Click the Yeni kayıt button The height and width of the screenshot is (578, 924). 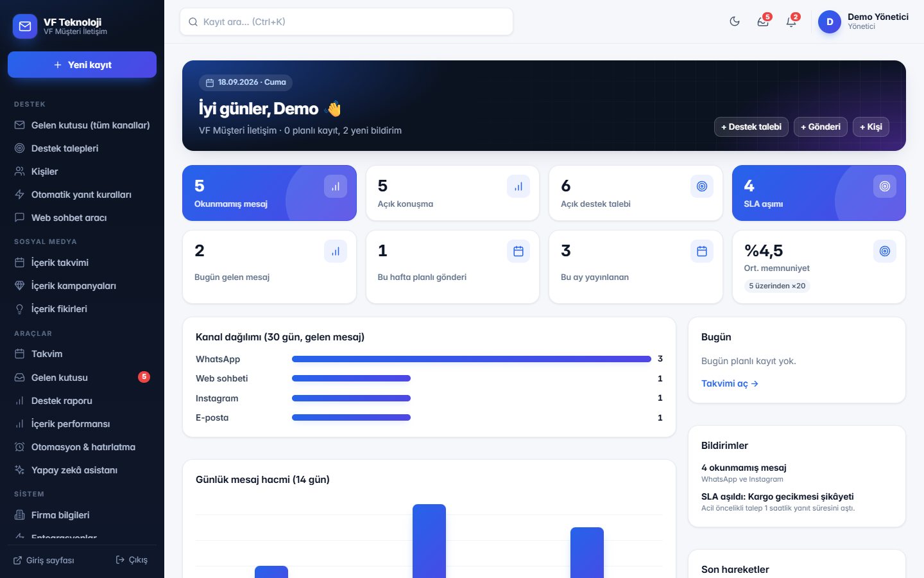pos(82,65)
